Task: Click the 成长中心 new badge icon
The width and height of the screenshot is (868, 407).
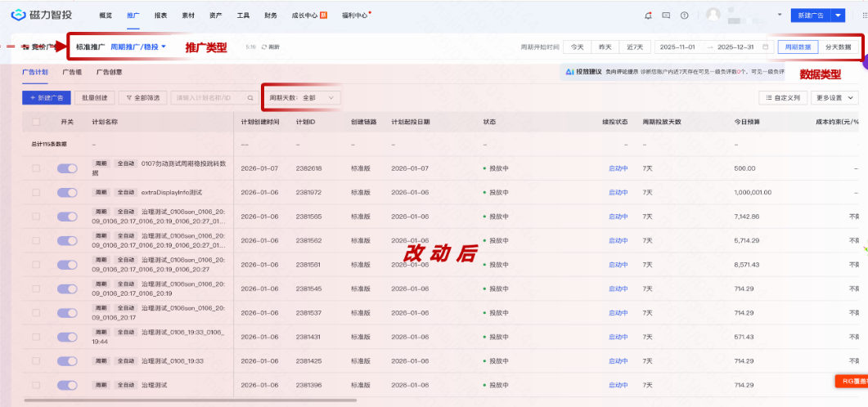Action: point(324,16)
